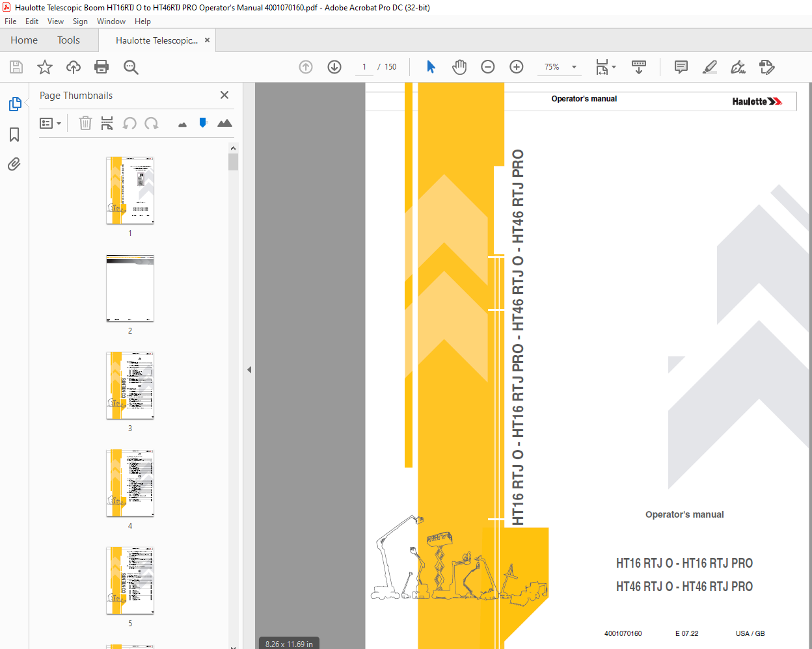
Task: Open the stamp tool icon
Action: (x=767, y=67)
